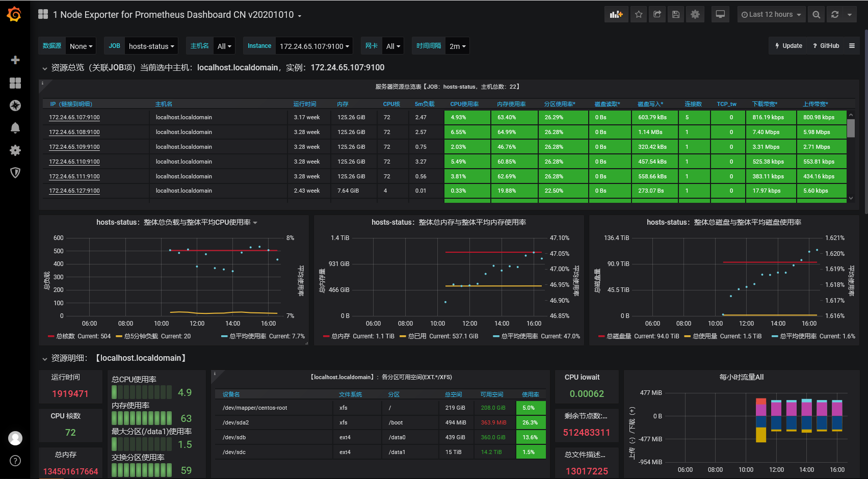Click the Update button

788,45
